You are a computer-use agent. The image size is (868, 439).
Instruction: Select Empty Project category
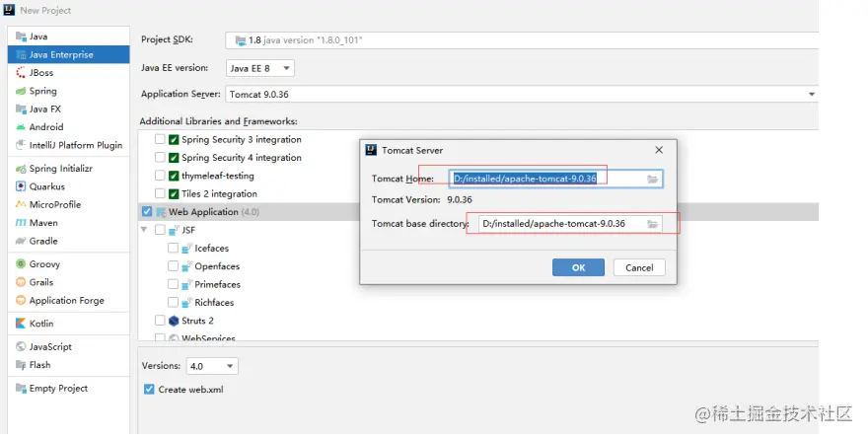click(x=69, y=388)
